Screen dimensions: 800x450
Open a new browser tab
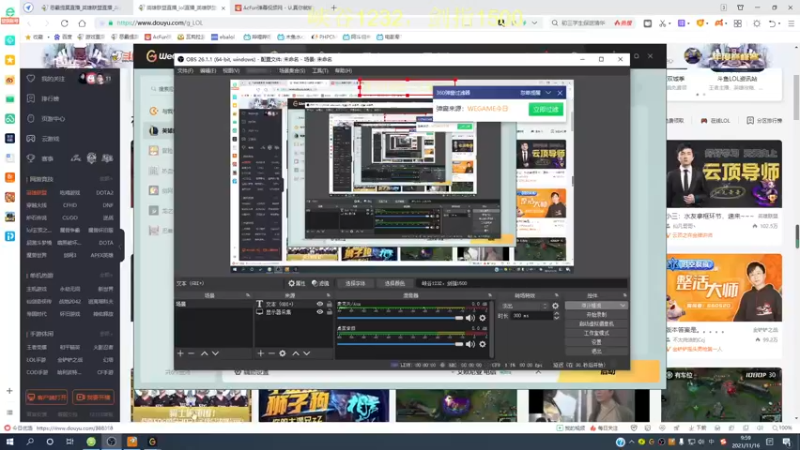click(x=334, y=8)
